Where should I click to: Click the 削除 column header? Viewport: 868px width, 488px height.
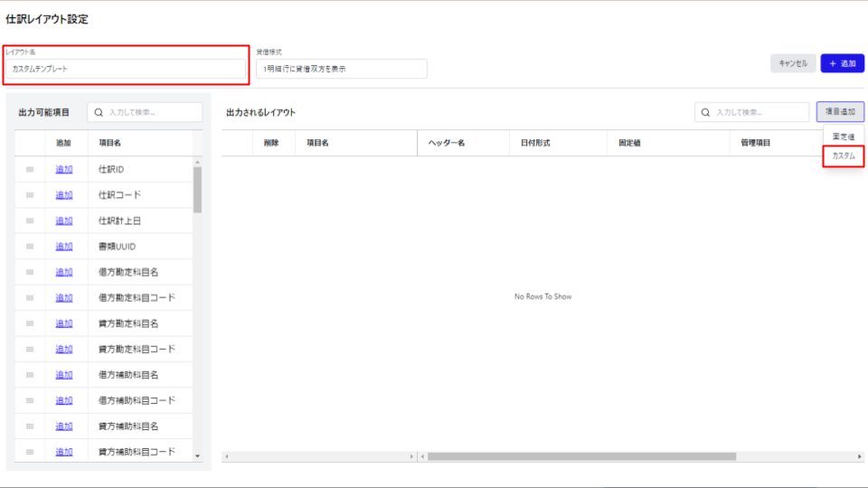click(x=271, y=143)
